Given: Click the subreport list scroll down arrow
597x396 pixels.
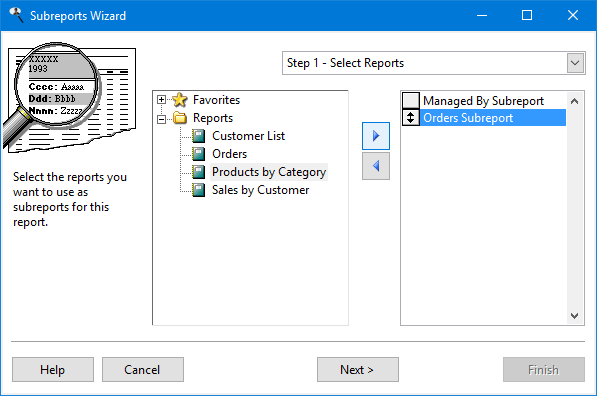Looking at the screenshot, I should point(575,316).
